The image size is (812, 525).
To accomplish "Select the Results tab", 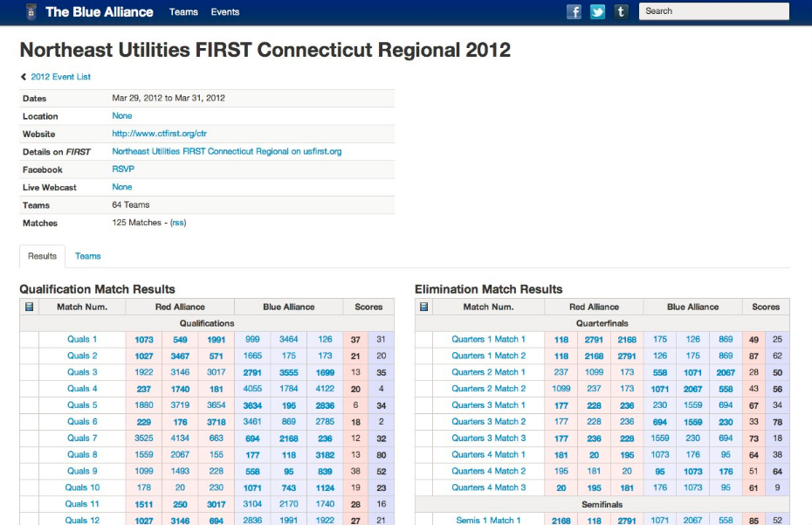I will [42, 256].
